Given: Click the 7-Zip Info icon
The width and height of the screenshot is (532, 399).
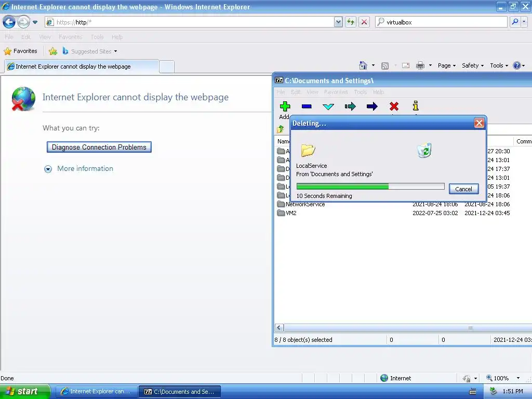Looking at the screenshot, I should click(x=416, y=106).
